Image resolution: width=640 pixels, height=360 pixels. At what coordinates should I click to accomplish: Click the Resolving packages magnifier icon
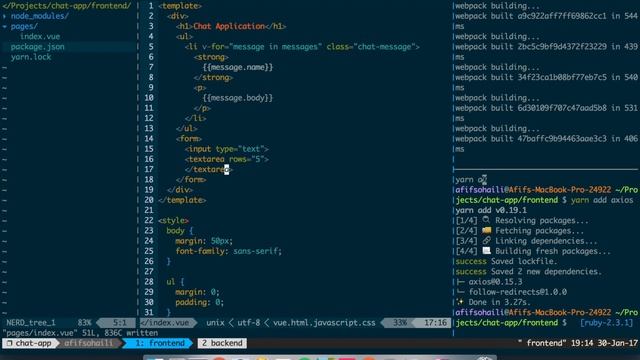(x=486, y=220)
